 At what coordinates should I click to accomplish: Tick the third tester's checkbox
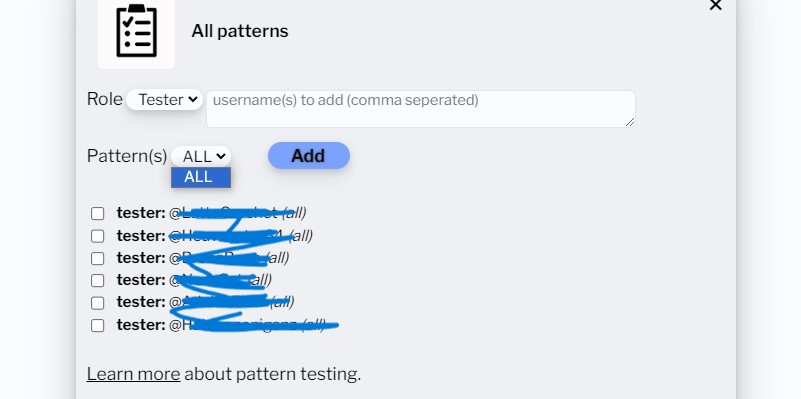(98, 259)
